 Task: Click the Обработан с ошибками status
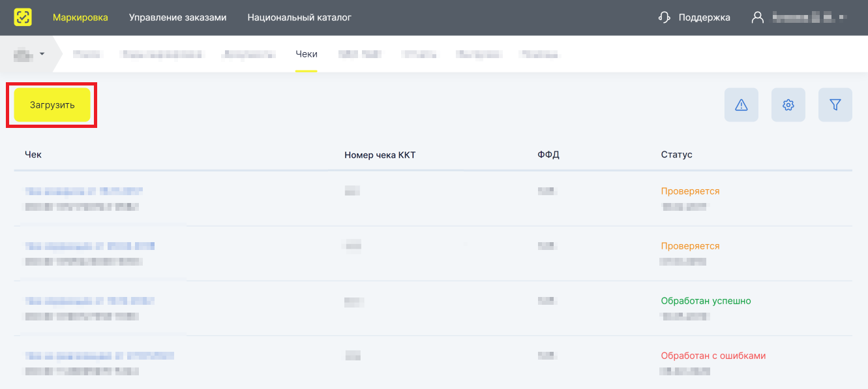713,356
